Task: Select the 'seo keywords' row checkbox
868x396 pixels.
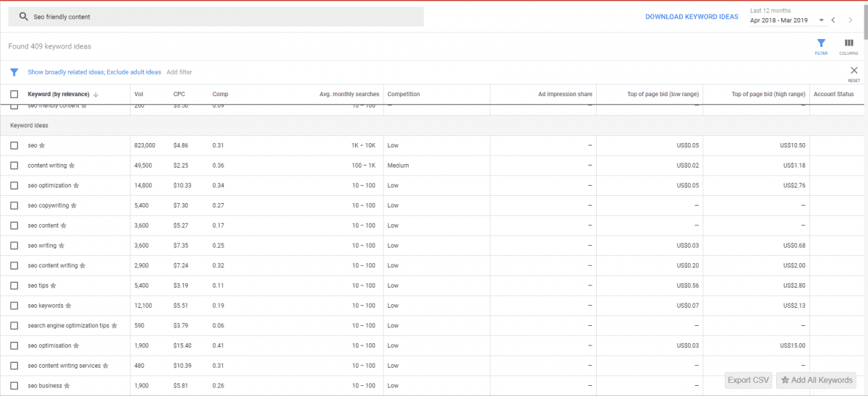Action: pyautogui.click(x=14, y=306)
